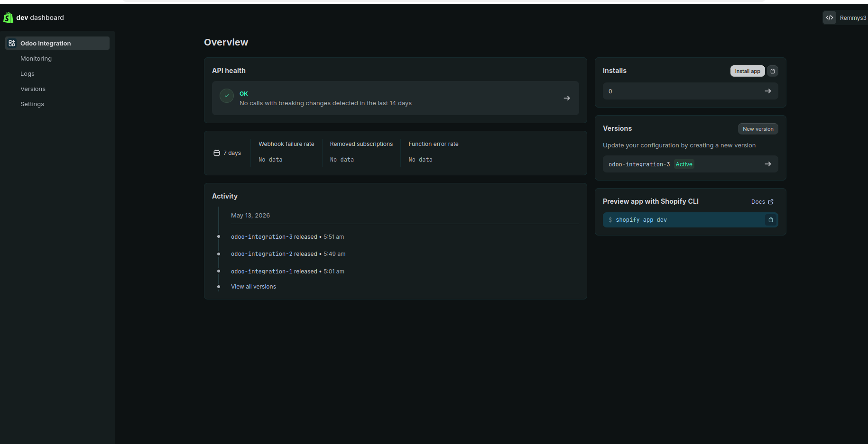The width and height of the screenshot is (868, 444).
Task: Select Odoo Integration in the sidebar
Action: tap(57, 43)
